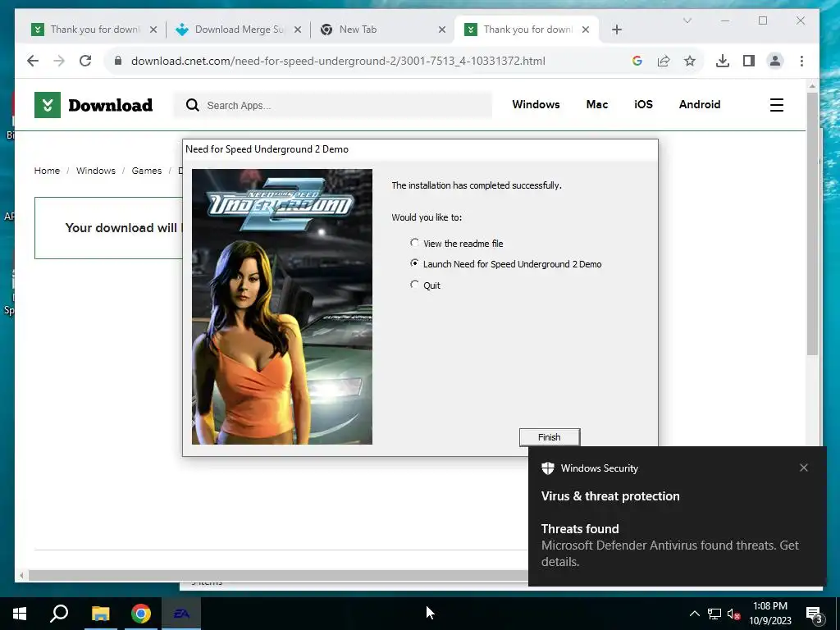This screenshot has width=840, height=630.
Task: View site info via the address bar lock icon
Action: click(118, 61)
